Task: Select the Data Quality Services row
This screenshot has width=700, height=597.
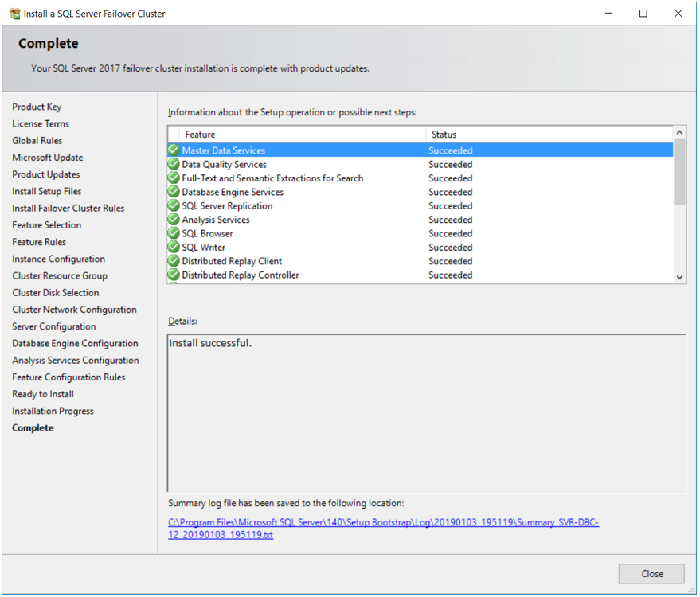Action: (x=420, y=164)
